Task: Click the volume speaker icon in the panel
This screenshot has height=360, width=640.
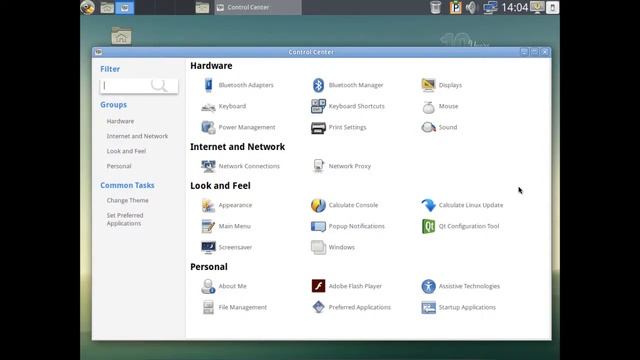Action: (x=471, y=7)
